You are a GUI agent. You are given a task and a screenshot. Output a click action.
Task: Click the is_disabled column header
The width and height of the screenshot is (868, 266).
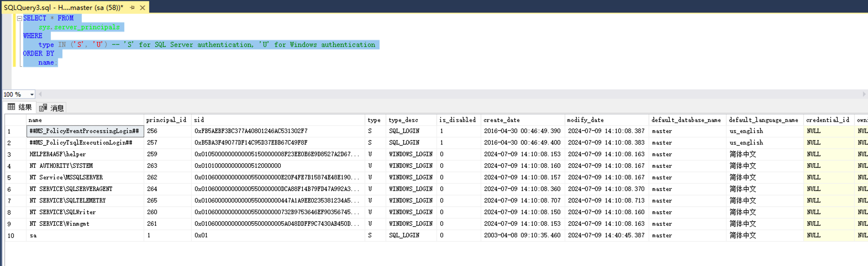point(457,120)
